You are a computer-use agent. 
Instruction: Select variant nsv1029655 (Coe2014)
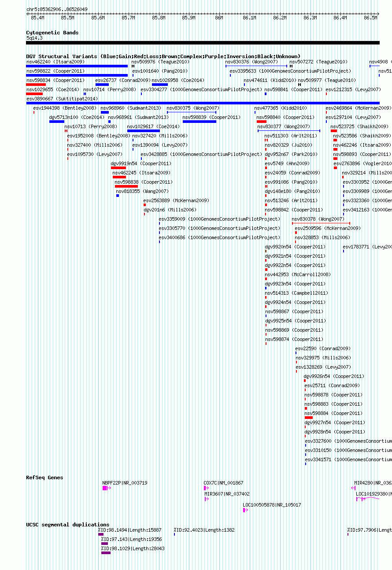pyautogui.click(x=53, y=89)
